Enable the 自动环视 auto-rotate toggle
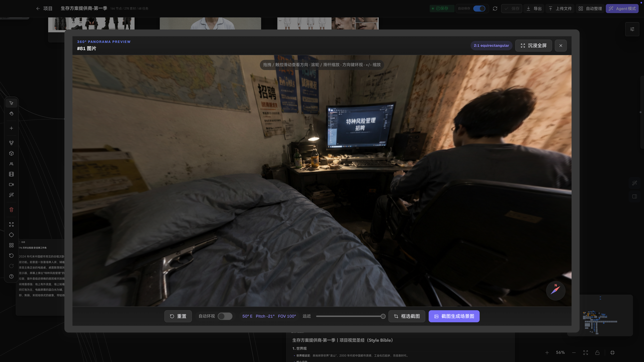644x362 pixels. tap(225, 316)
